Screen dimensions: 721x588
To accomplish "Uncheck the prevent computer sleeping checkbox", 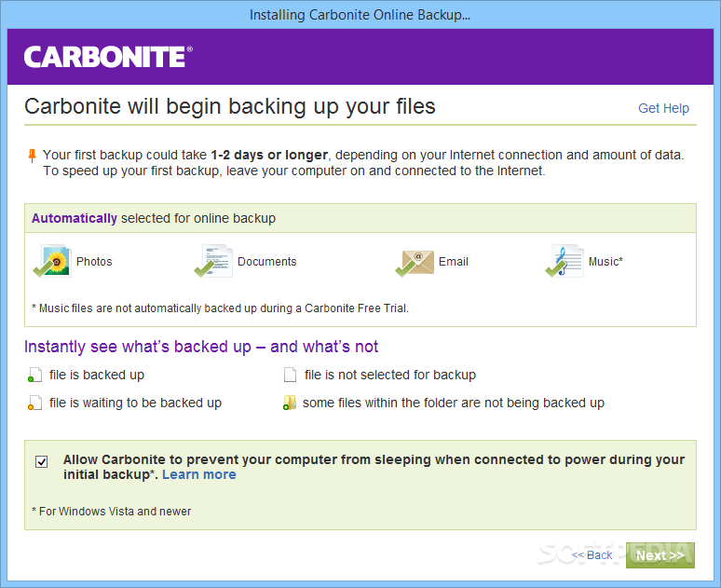I will coord(41,461).
